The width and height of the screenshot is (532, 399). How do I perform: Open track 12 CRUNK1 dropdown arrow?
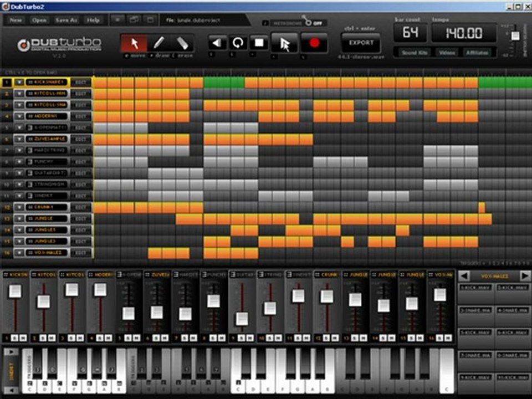coord(19,207)
